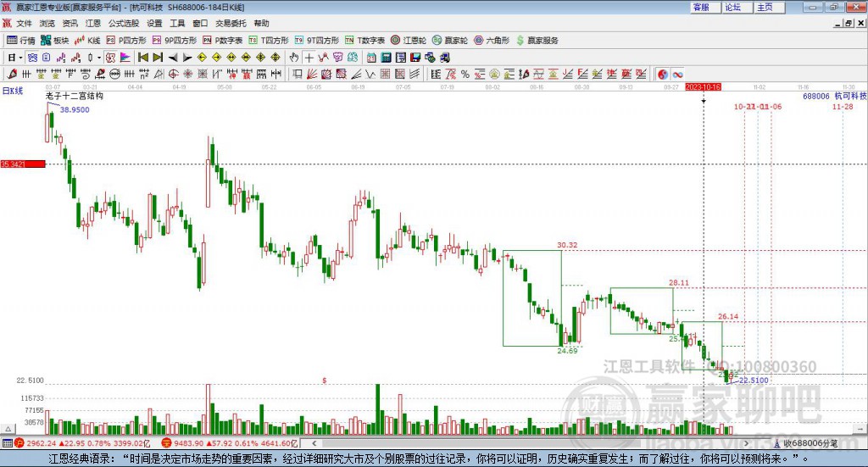Image resolution: width=868 pixels, height=467 pixels.
Task: Jump to last bar arrow icon
Action: coord(158,58)
